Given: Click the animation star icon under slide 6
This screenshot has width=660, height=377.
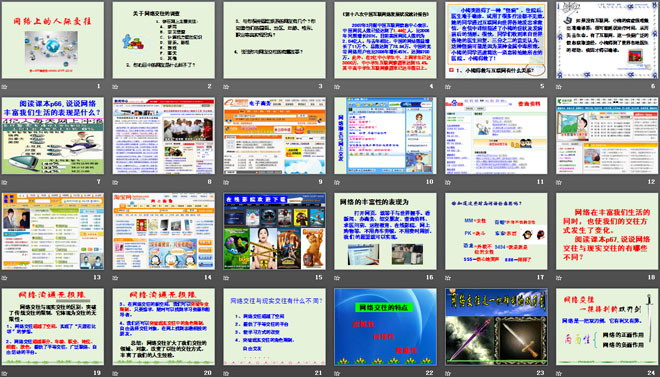Looking at the screenshot, I should tap(559, 87).
